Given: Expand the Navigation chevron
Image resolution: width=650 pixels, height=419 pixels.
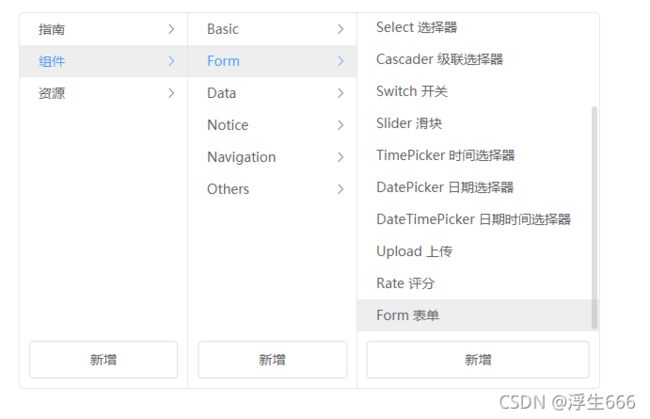Looking at the screenshot, I should [x=340, y=157].
